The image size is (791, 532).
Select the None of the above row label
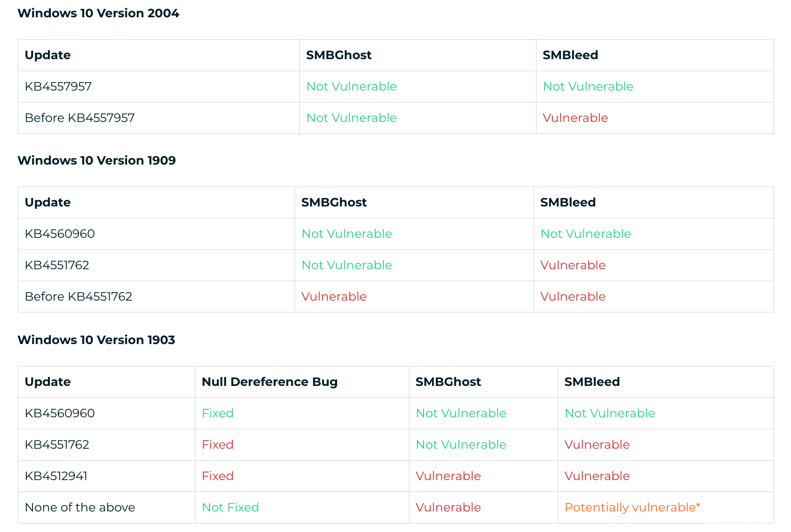click(80, 507)
